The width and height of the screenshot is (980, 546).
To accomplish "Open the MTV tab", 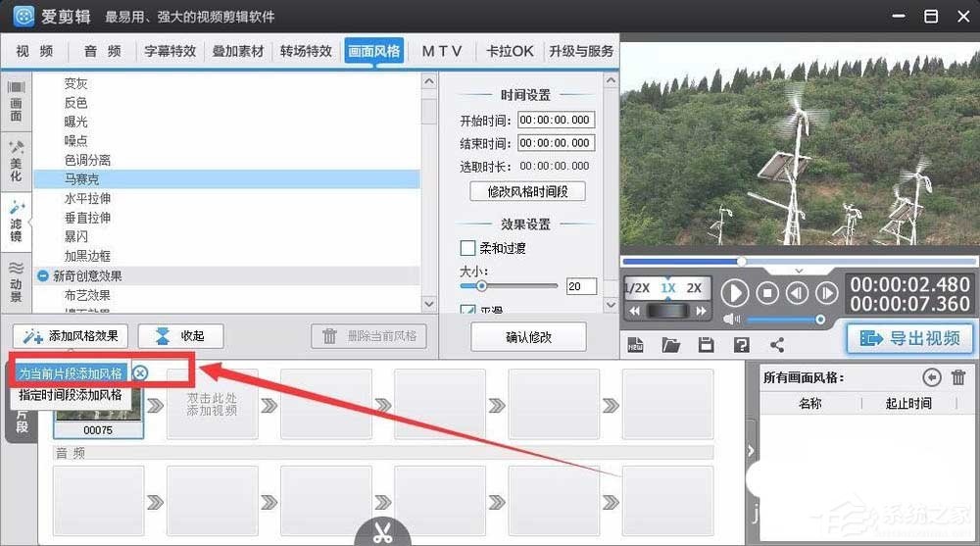I will [x=442, y=51].
